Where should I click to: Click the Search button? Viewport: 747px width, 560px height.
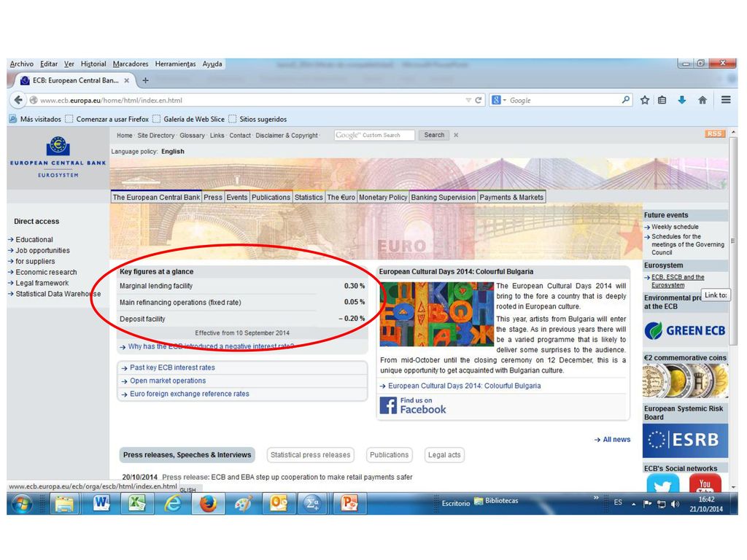pyautogui.click(x=434, y=135)
